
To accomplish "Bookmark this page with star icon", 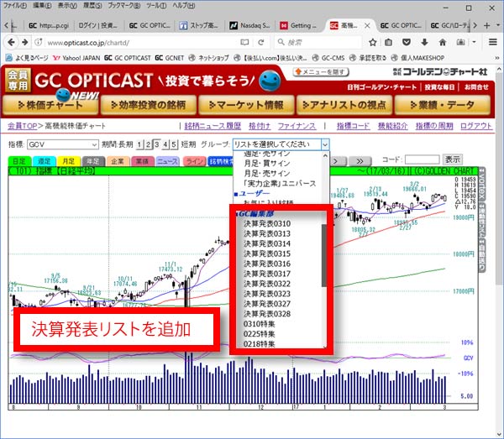I will tap(372, 42).
